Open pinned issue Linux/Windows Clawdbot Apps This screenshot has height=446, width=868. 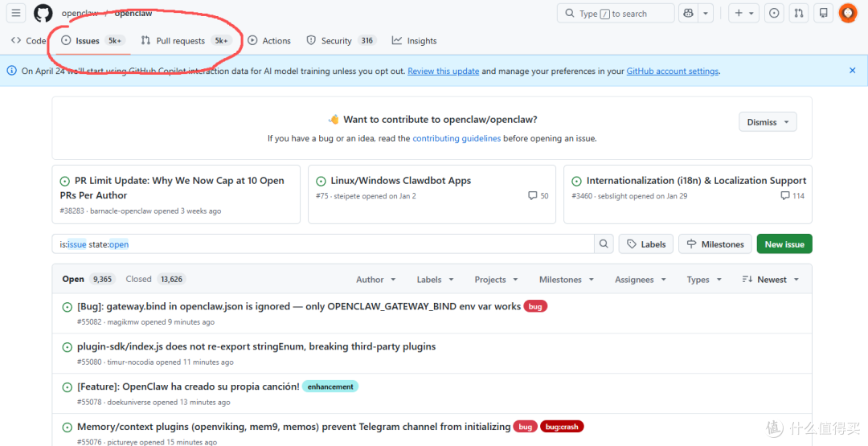[401, 180]
